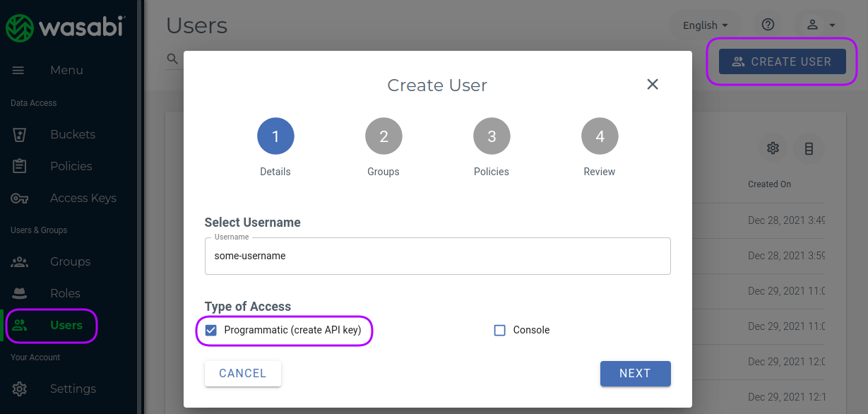The width and height of the screenshot is (868, 414).
Task: Go to Groups in the sidebar
Action: [70, 261]
